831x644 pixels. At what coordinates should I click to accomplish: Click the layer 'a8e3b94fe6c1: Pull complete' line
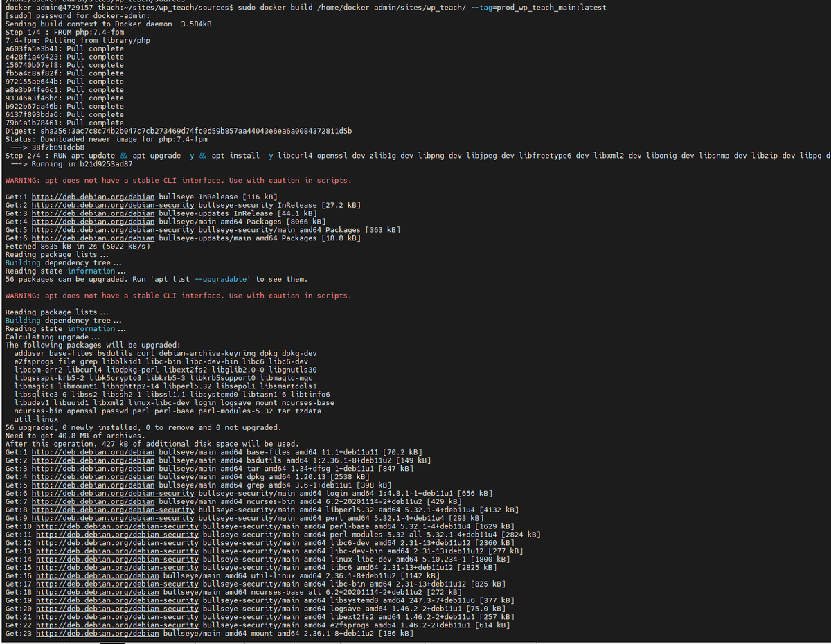64,90
